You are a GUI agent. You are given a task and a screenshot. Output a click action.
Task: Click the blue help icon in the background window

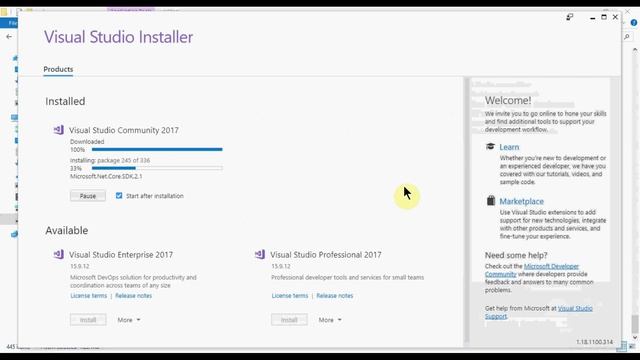[x=634, y=23]
